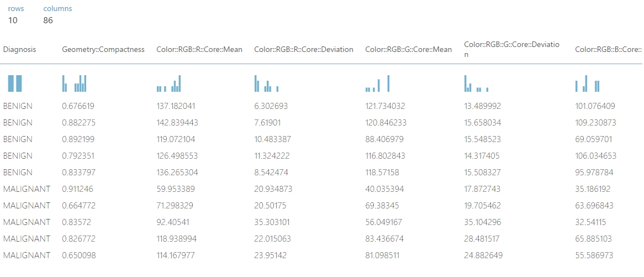Screen dimensions: 644x277
Task: Click the compactness value 0.911246
Action: (x=78, y=189)
